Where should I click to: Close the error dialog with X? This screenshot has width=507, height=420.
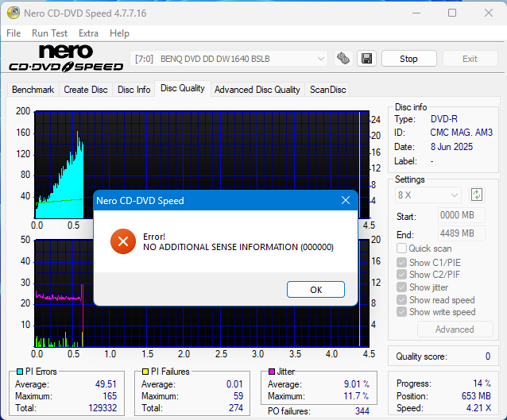click(x=346, y=201)
